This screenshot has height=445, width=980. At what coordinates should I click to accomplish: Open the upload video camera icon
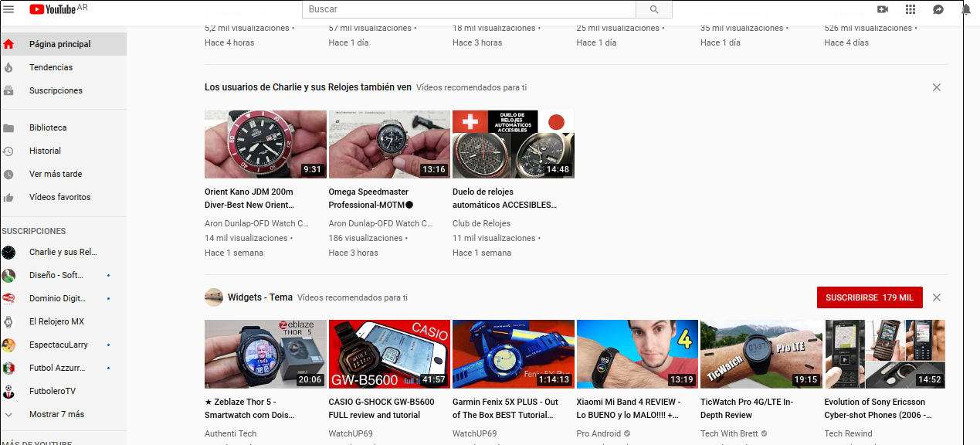[x=883, y=9]
